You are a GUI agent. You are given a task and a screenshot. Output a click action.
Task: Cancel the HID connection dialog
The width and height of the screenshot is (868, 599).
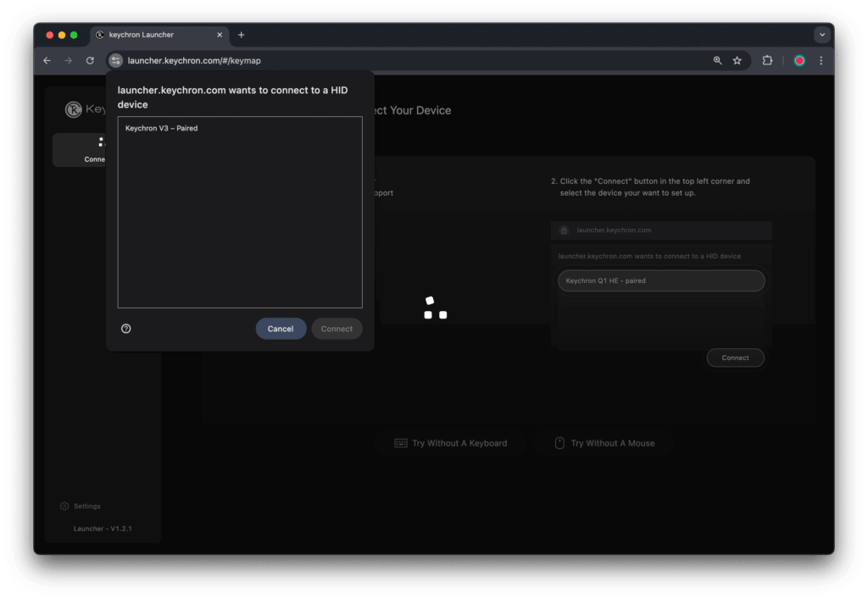coord(281,329)
